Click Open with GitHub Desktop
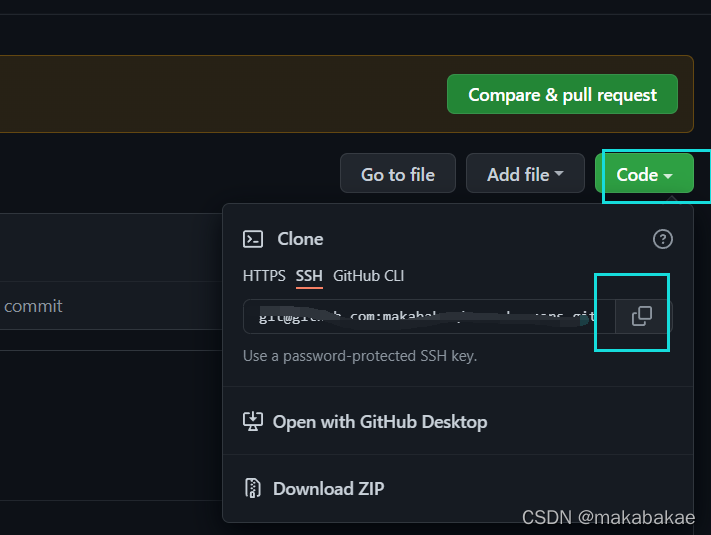The height and width of the screenshot is (535, 711). [458, 421]
